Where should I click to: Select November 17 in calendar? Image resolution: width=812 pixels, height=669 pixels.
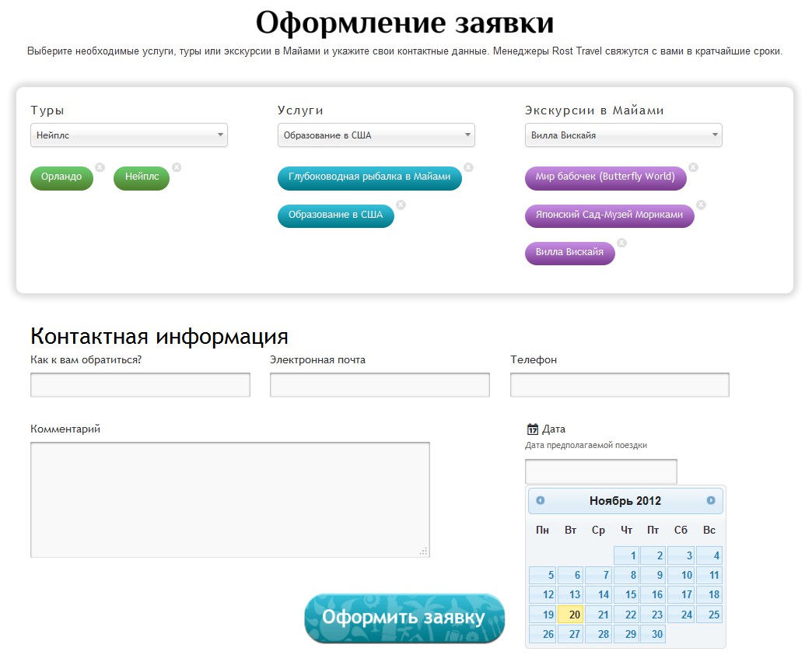pos(681,595)
